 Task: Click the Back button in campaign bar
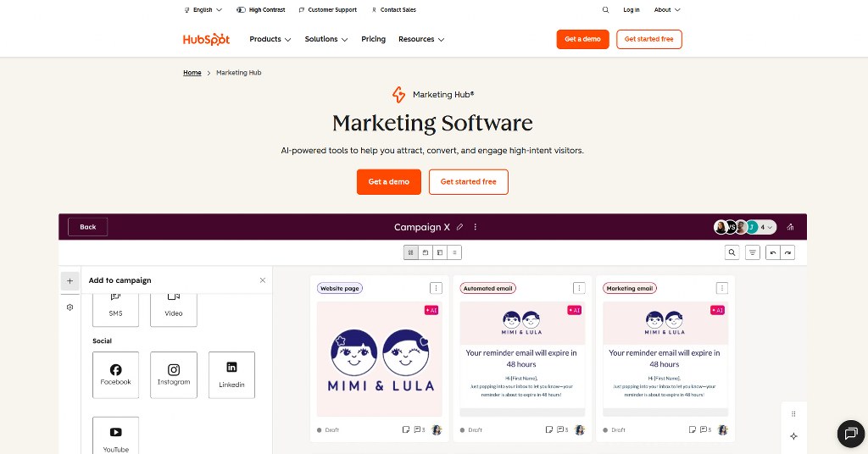click(x=87, y=227)
